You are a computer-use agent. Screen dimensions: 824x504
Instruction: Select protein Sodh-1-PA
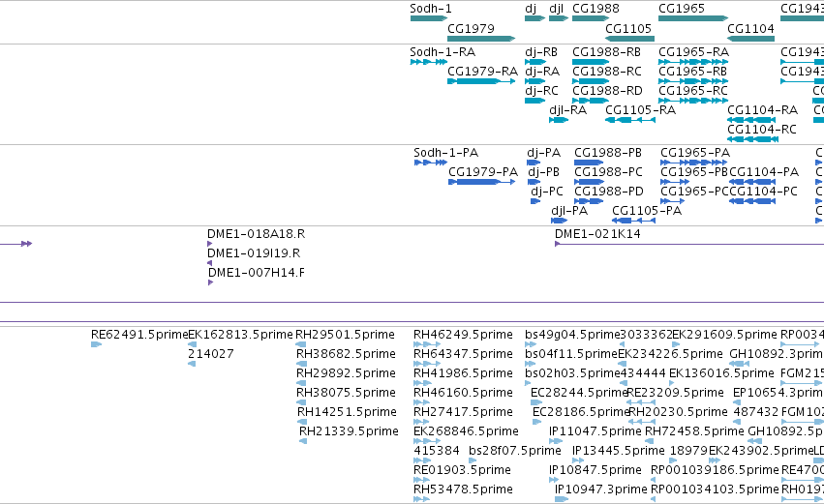[x=431, y=163]
